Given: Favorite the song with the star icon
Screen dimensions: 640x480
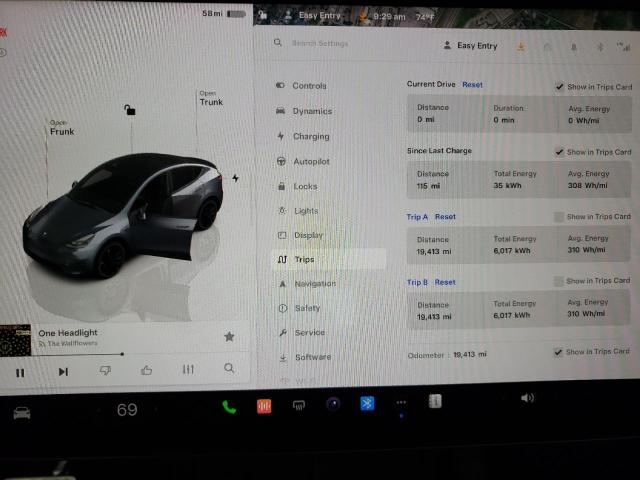Looking at the screenshot, I should coord(229,337).
